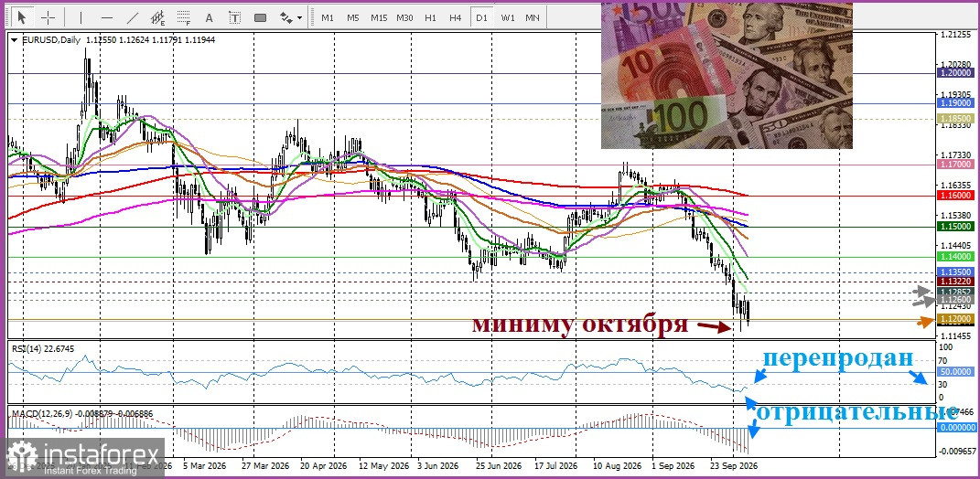Screen dimensions: 980x479
Task: Select the text 'A' tool
Action: click(x=210, y=17)
